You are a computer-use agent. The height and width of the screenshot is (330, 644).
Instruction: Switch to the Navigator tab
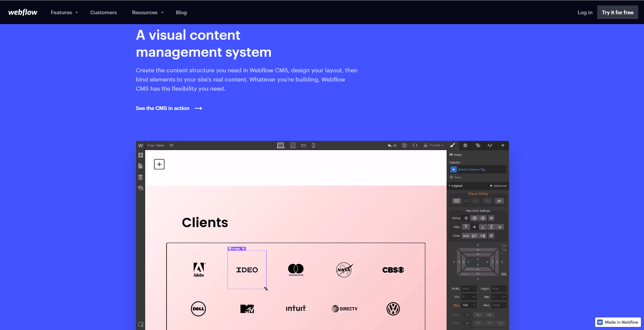click(x=477, y=145)
